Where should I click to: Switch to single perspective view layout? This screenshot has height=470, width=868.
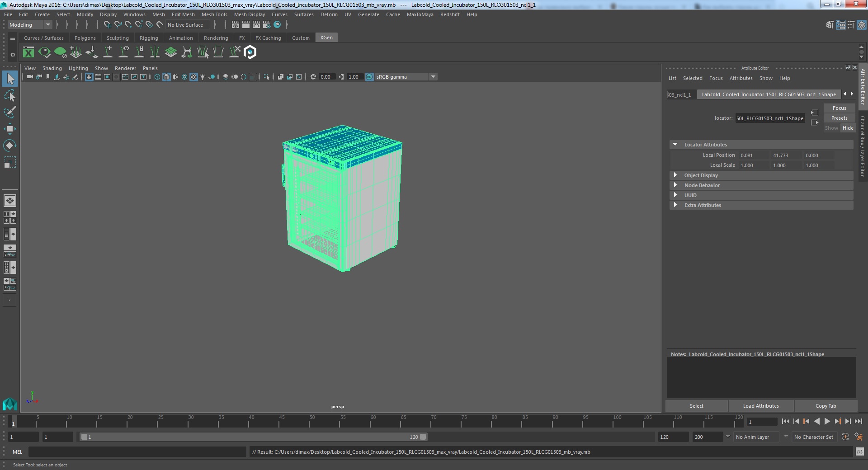(10, 200)
